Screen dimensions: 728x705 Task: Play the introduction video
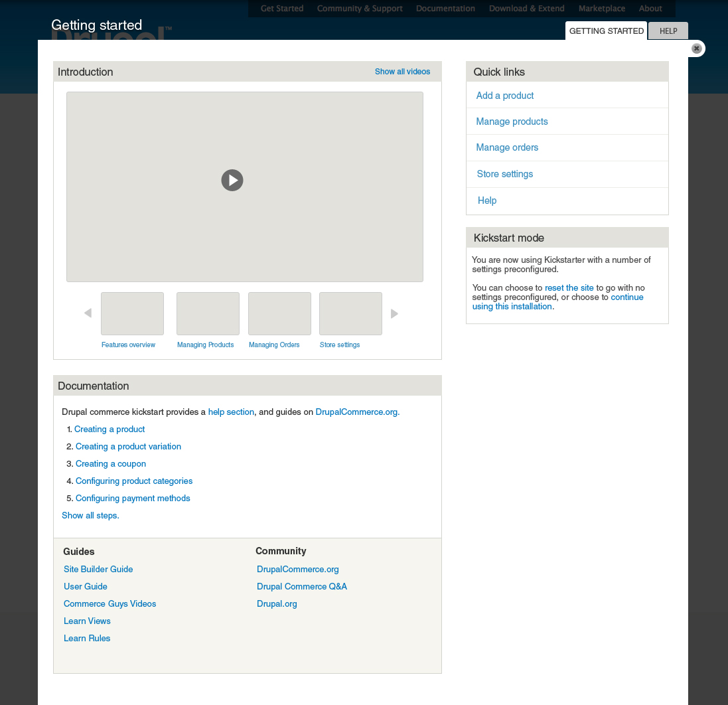(232, 180)
